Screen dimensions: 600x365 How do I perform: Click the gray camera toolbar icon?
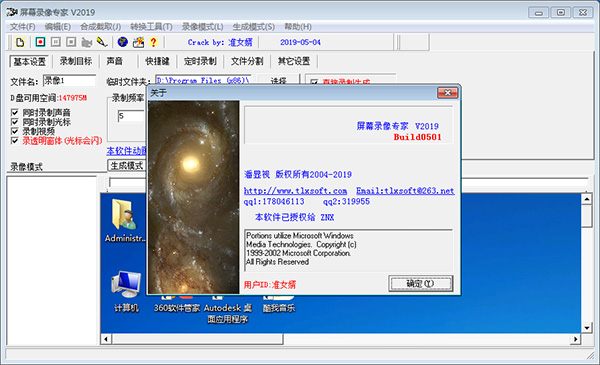(87, 42)
